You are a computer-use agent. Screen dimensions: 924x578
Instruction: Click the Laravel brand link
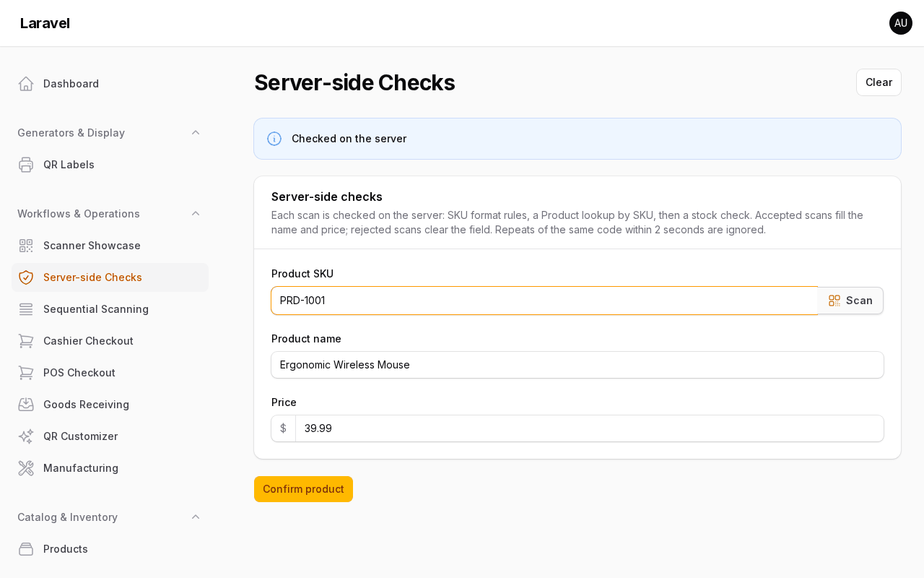pos(45,23)
